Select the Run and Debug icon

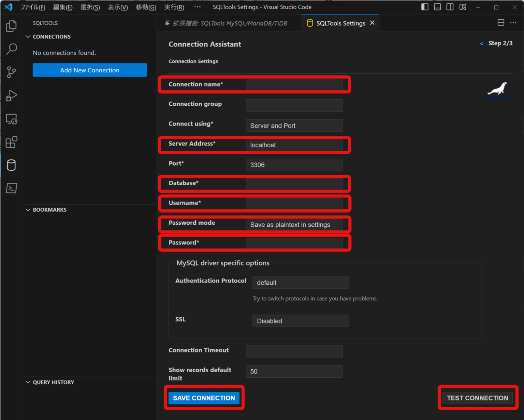click(11, 95)
